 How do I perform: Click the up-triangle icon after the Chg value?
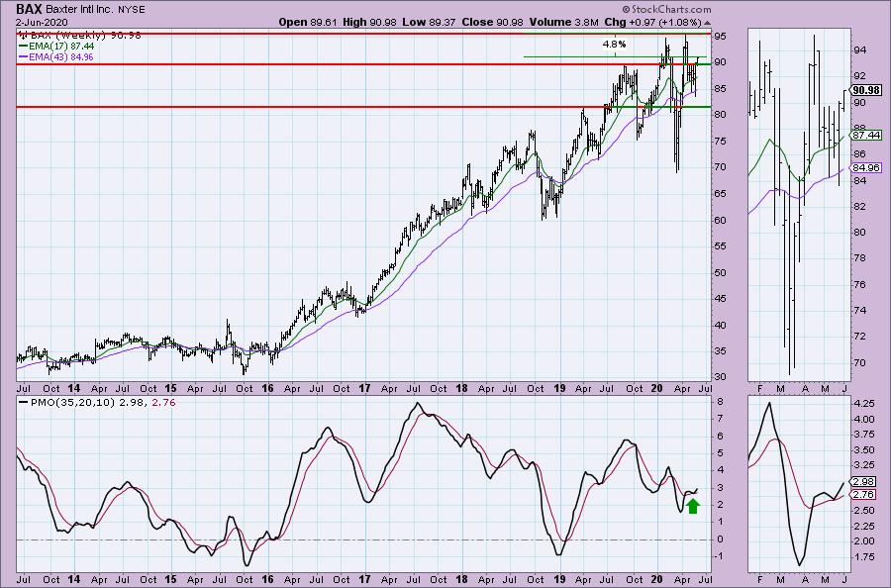point(707,23)
